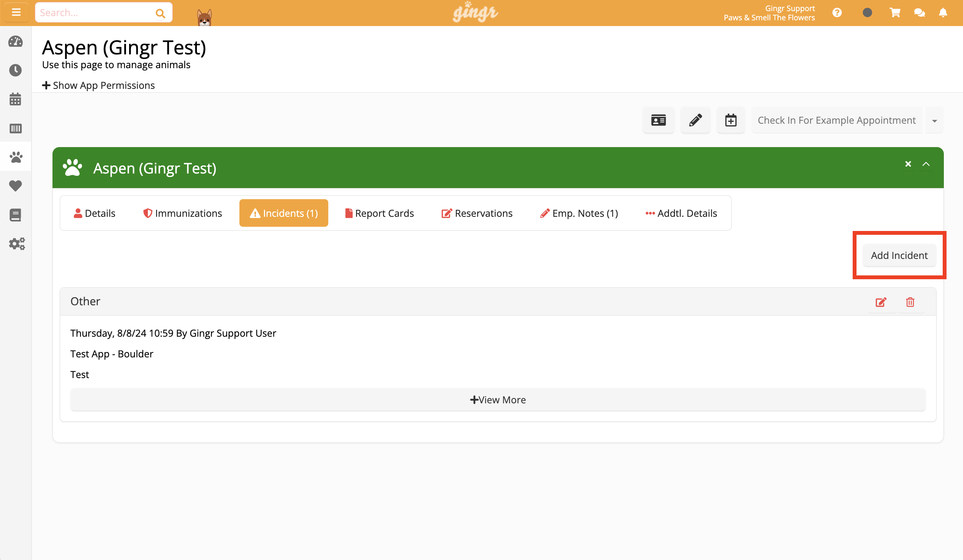Screen dimensions: 963x560
Task: Open the paw animals sidebar icon
Action: tap(16, 157)
